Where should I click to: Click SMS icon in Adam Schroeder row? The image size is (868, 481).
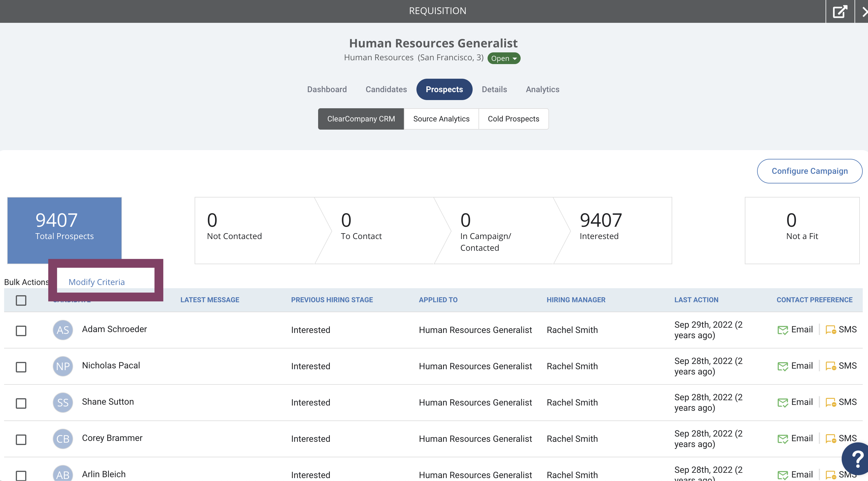pos(831,330)
